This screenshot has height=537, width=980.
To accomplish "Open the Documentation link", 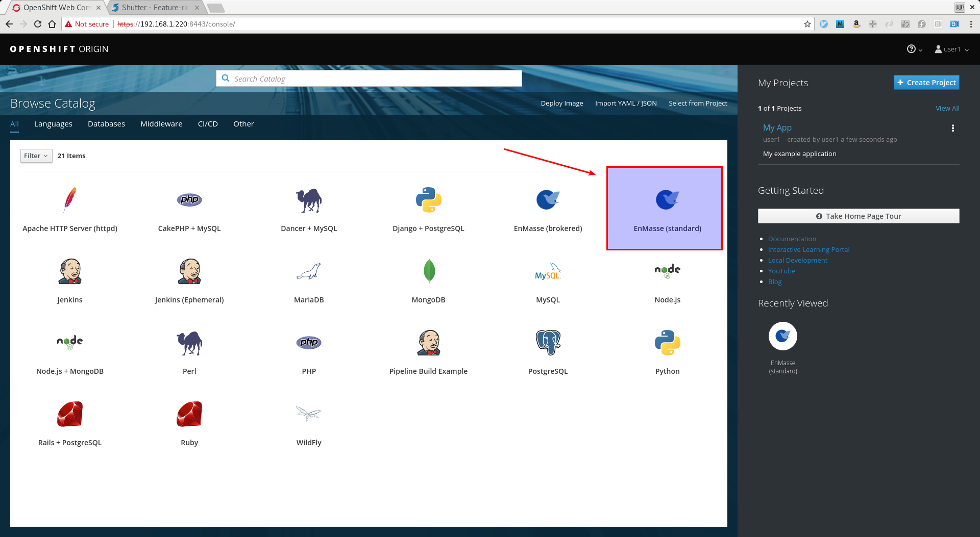I will (x=792, y=239).
